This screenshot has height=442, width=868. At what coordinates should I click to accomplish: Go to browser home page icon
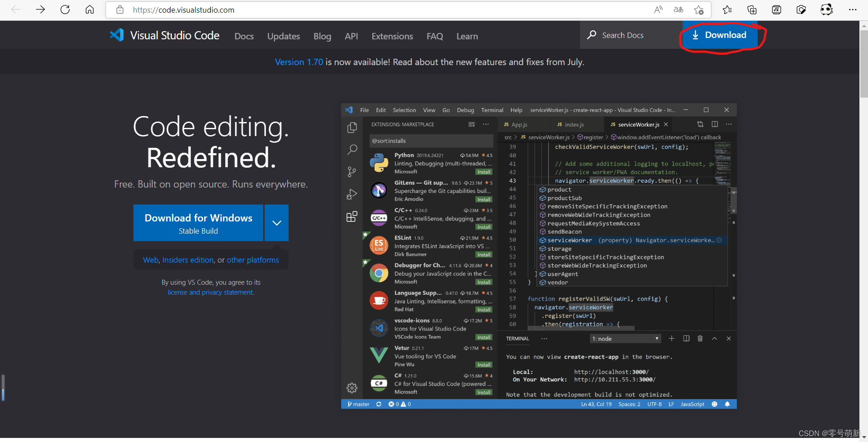90,9
